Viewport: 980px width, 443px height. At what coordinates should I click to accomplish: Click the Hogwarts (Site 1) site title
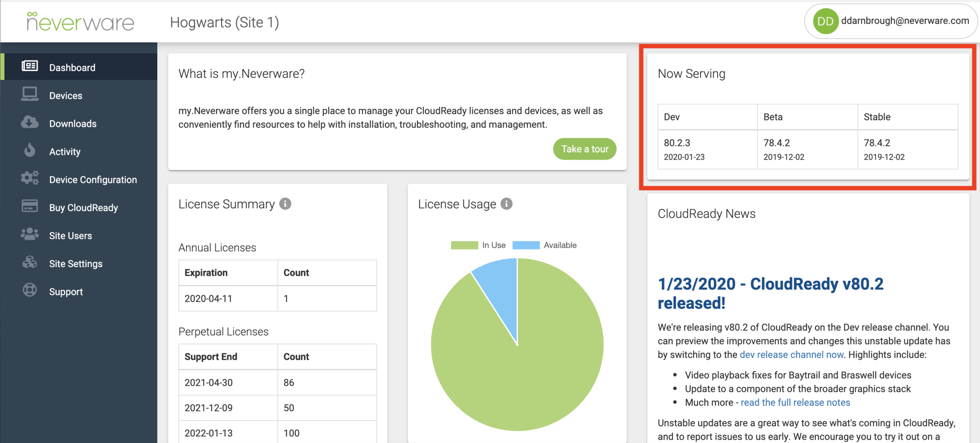tap(225, 22)
